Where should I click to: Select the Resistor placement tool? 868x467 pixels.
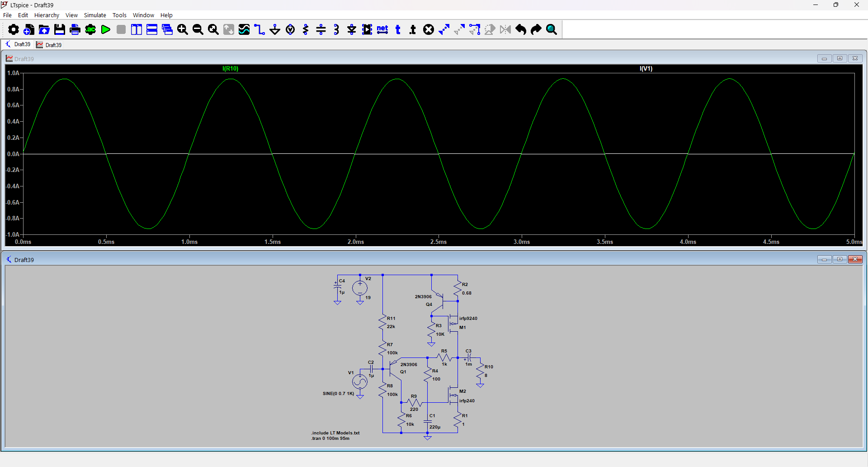point(306,30)
